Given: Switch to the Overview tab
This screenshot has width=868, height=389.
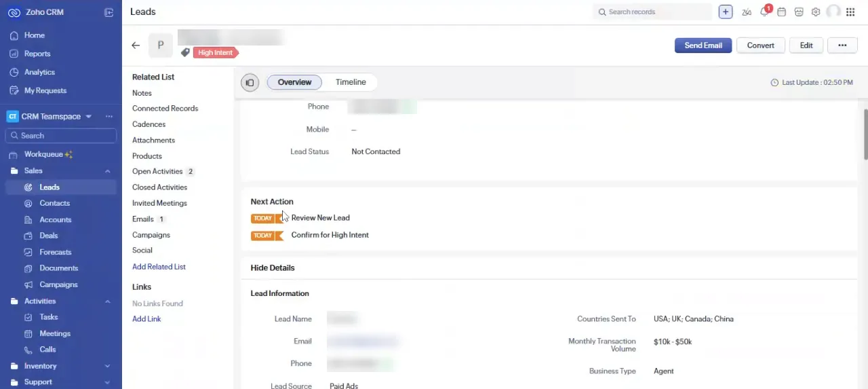Looking at the screenshot, I should coord(294,82).
